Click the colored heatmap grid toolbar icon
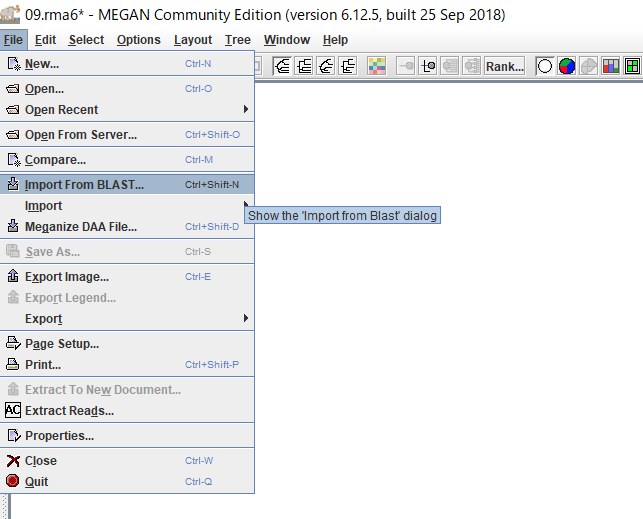This screenshot has width=643, height=519. 377,66
